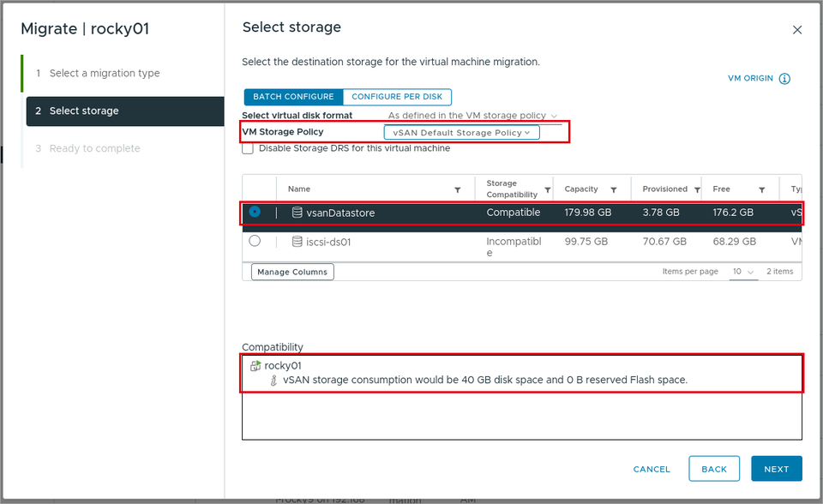
Task: Switch to Configure Per Disk tab
Action: point(397,97)
